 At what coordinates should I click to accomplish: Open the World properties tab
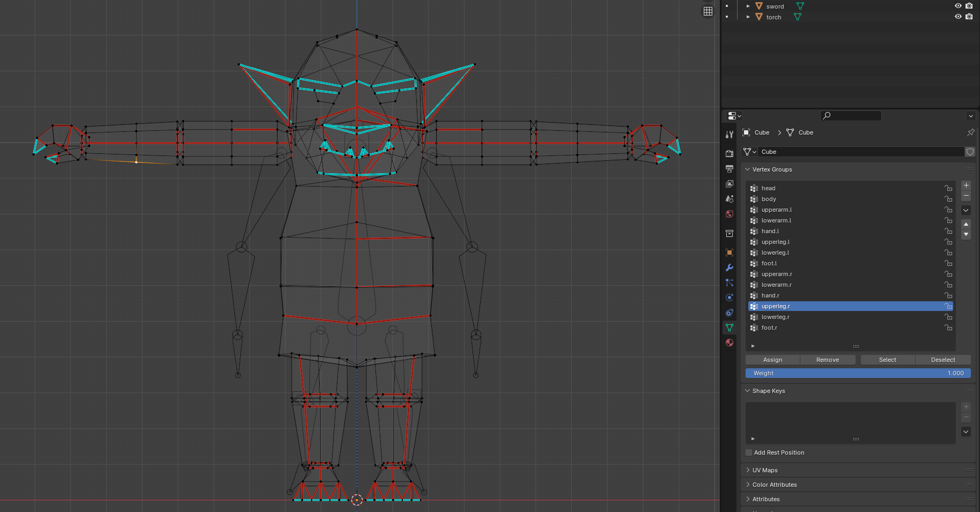tap(730, 214)
